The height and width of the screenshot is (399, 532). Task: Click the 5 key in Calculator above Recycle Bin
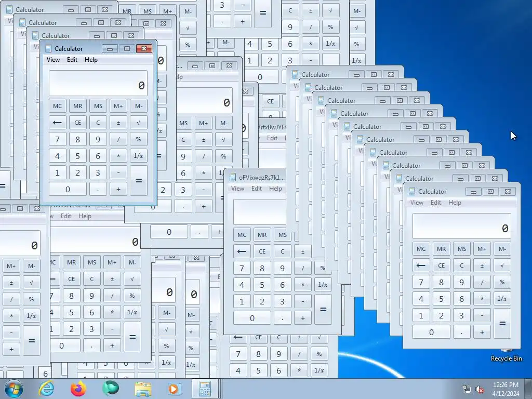tap(442, 299)
